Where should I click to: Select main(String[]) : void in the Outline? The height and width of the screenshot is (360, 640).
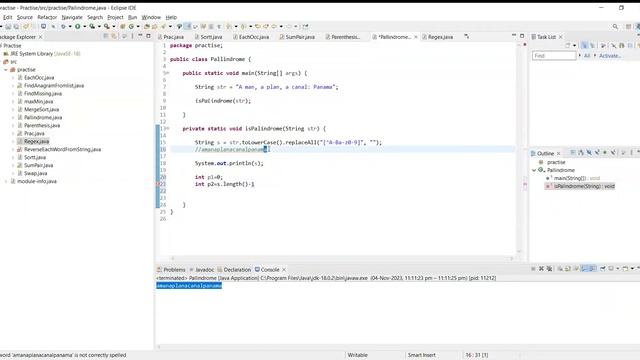point(577,178)
